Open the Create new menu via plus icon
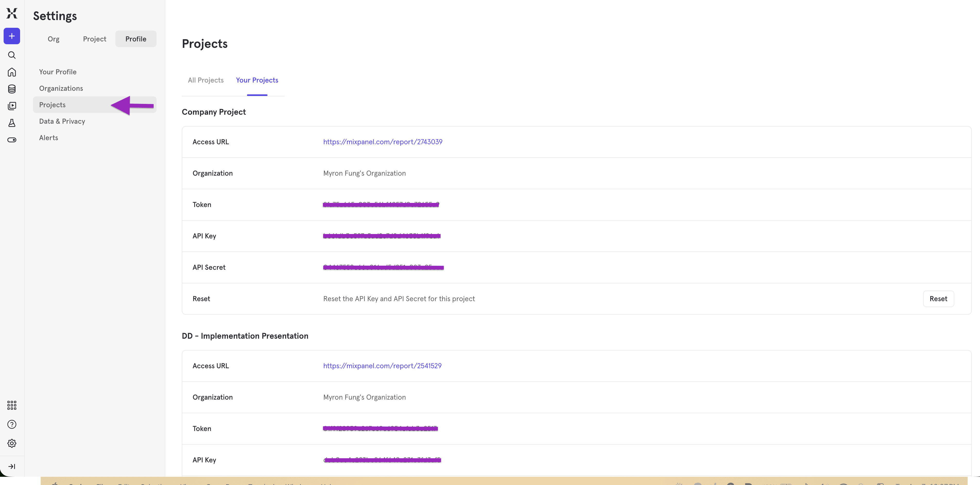The height and width of the screenshot is (485, 980). [12, 36]
